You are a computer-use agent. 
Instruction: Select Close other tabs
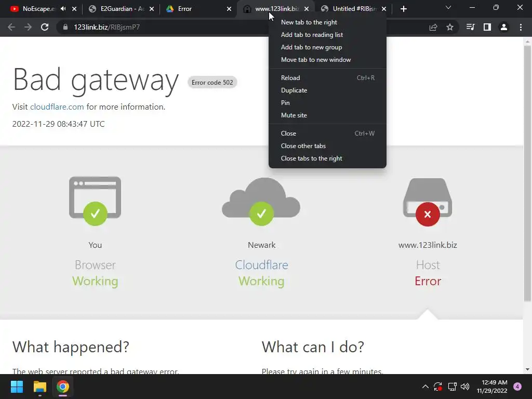point(327,146)
